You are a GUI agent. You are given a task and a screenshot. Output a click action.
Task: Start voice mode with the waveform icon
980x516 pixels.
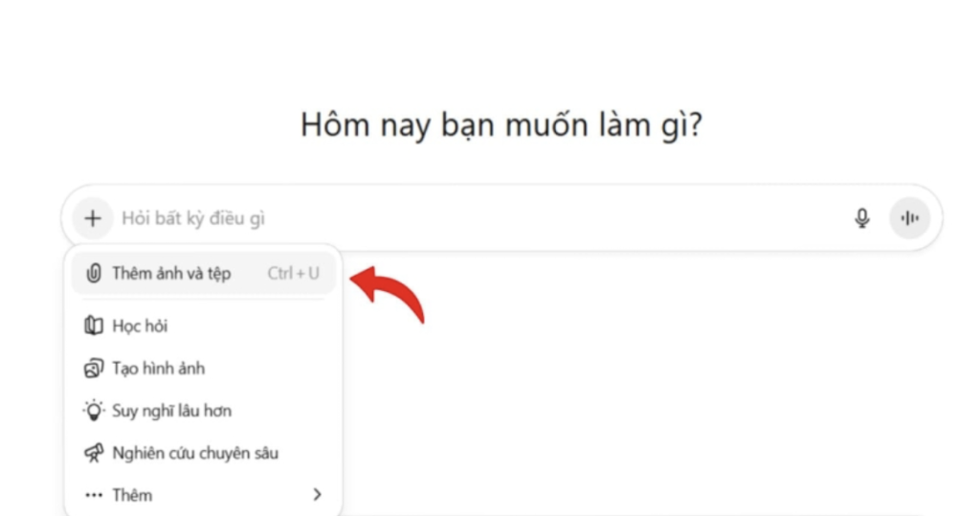(x=909, y=217)
